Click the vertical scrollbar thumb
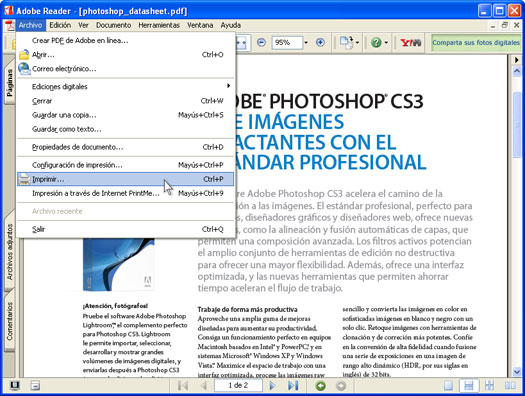 point(517,124)
